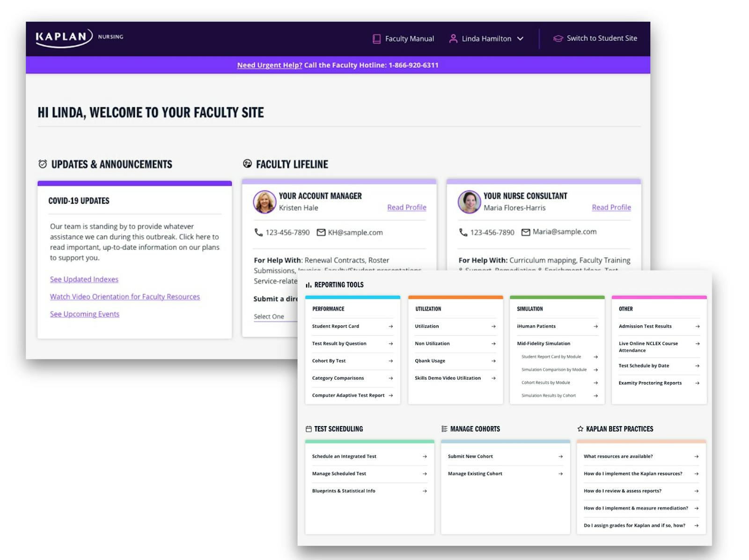This screenshot has height=560, width=749.
Task: Click the Kaplan Nursing logo
Action: 80,37
